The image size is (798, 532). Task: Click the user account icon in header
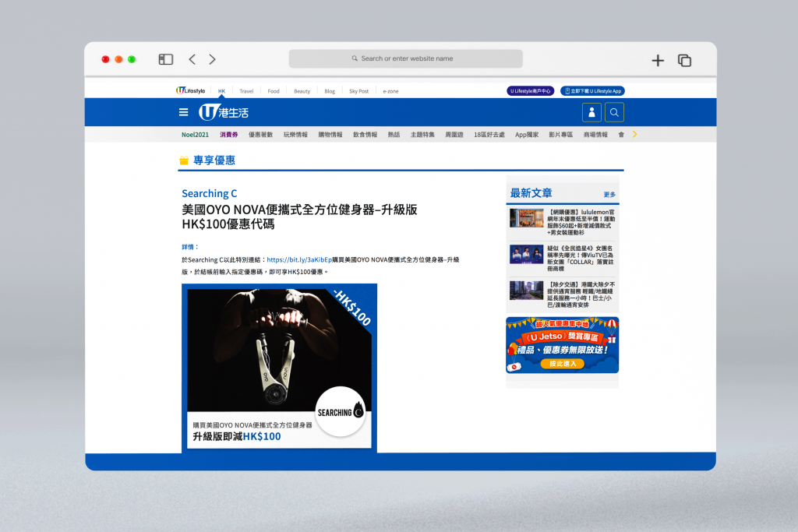(x=591, y=113)
